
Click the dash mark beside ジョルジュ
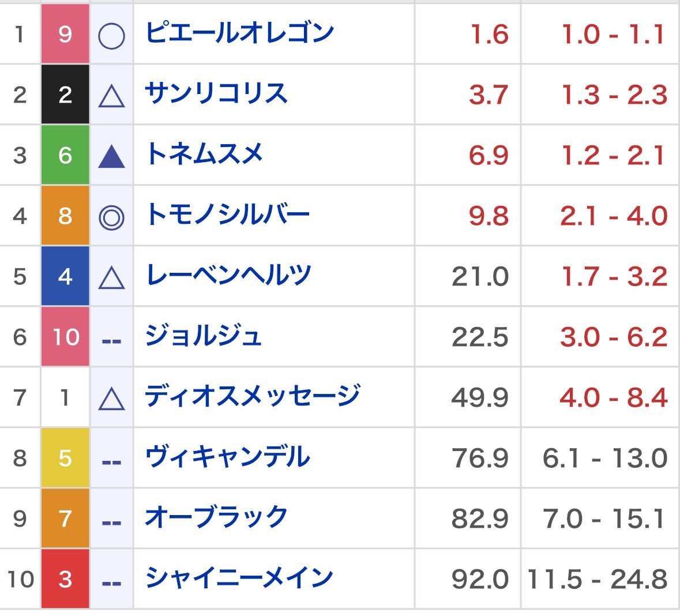[111, 341]
